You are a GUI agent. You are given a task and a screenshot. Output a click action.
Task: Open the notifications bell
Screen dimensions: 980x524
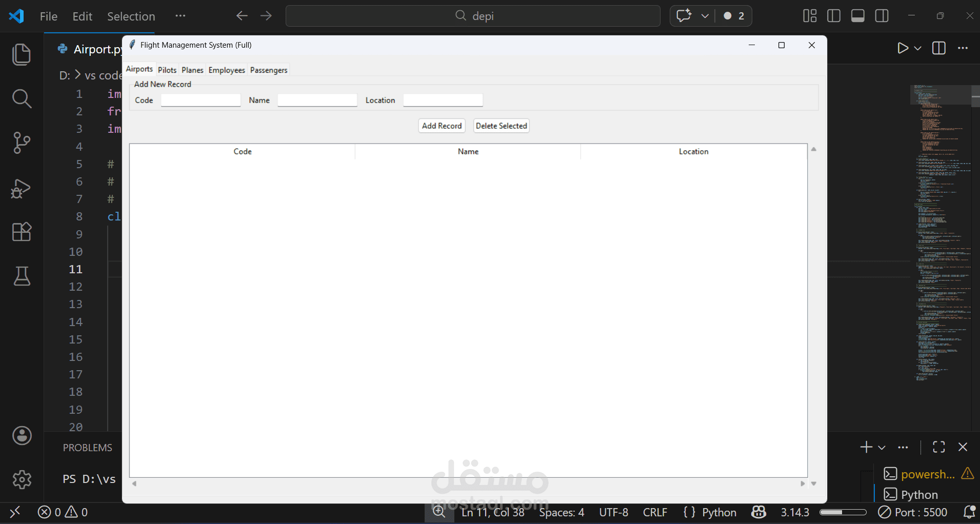click(969, 512)
